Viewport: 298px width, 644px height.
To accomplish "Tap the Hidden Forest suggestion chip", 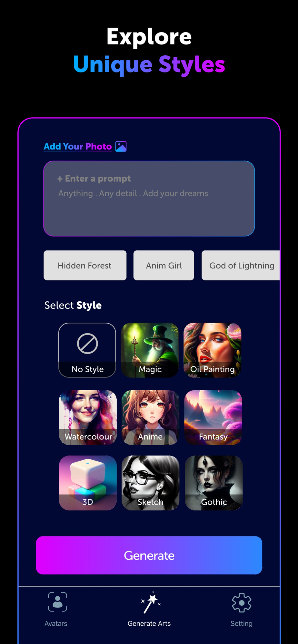I will (x=85, y=265).
